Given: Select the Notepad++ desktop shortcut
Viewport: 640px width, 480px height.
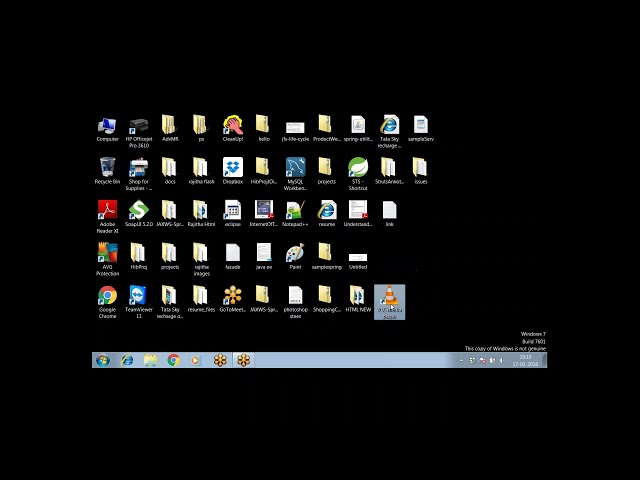Looking at the screenshot, I should pos(295,214).
